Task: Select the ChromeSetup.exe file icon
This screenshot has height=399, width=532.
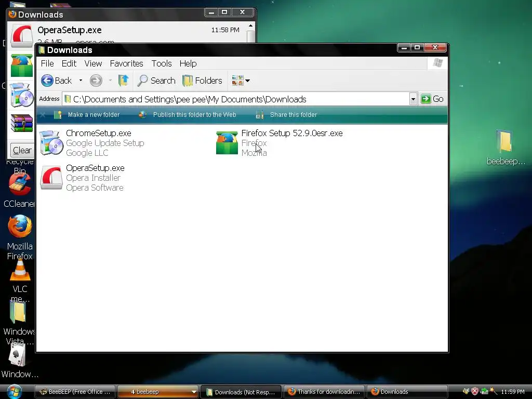Action: pos(51,143)
